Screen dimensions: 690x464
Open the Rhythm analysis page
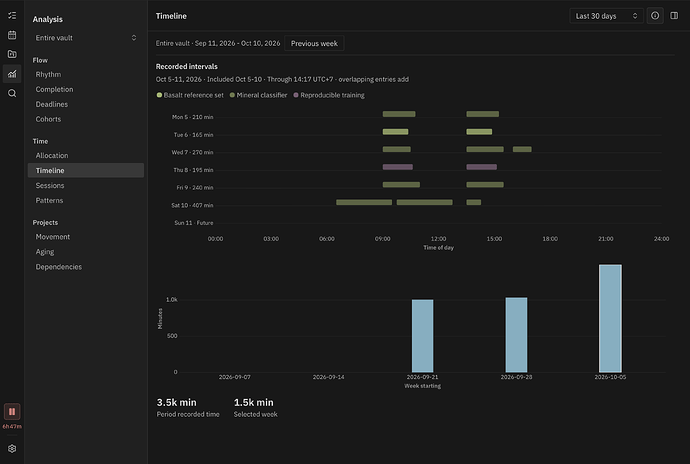[x=86, y=74]
